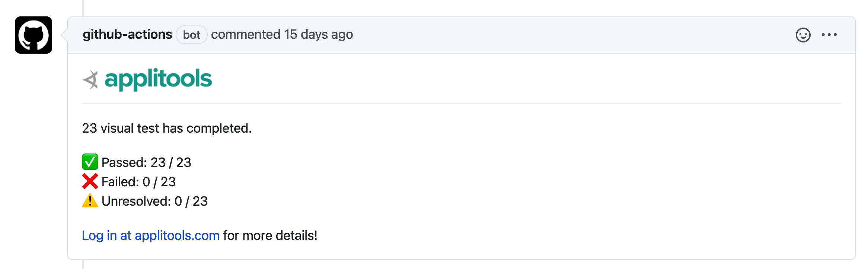Viewport: 868px width, 269px height.
Task: Click the 'Passed: 23 / 23' text
Action: click(x=146, y=162)
